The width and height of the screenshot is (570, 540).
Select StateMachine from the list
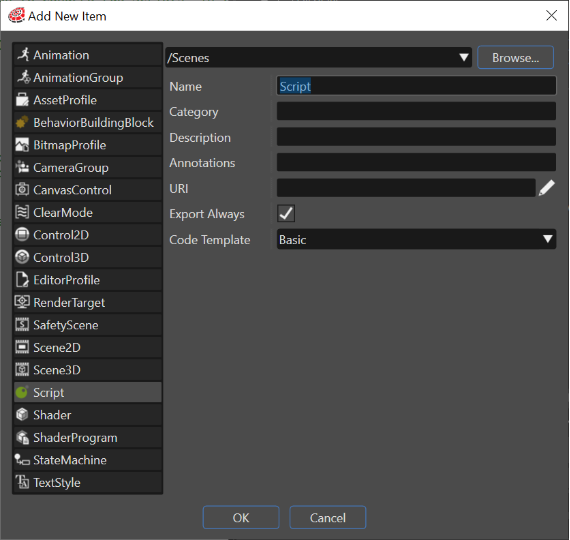(88, 460)
